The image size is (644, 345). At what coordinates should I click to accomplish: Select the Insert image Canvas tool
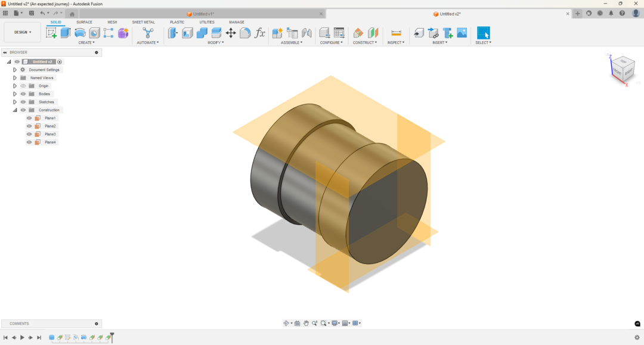coord(462,33)
